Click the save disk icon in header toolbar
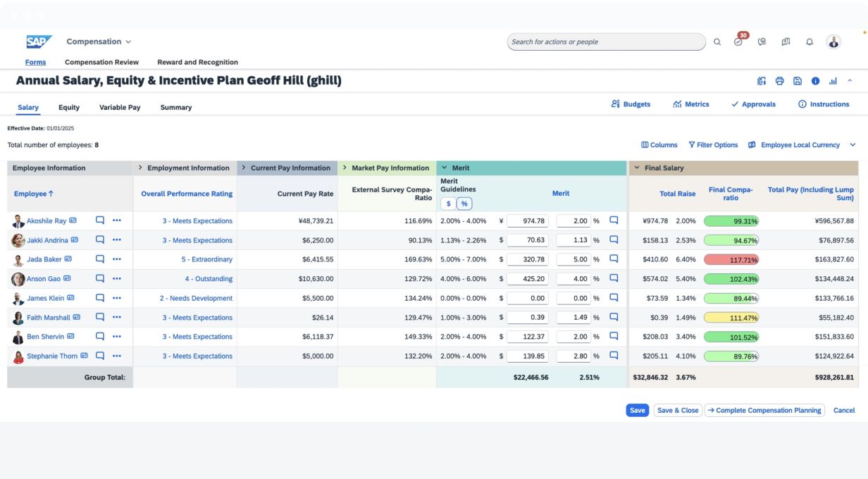868x479 pixels. coord(797,81)
